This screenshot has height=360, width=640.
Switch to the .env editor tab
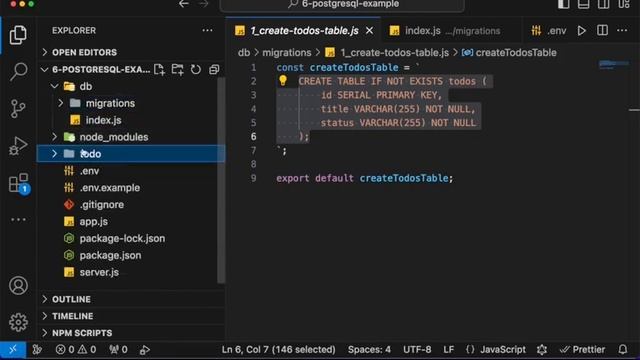click(549, 31)
